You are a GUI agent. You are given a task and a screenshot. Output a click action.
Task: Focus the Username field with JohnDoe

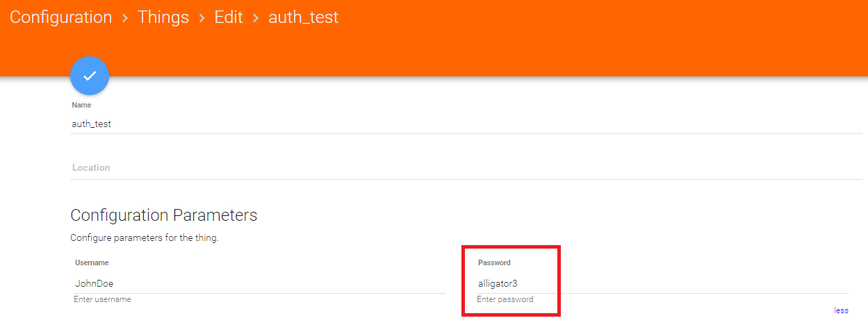click(x=259, y=283)
